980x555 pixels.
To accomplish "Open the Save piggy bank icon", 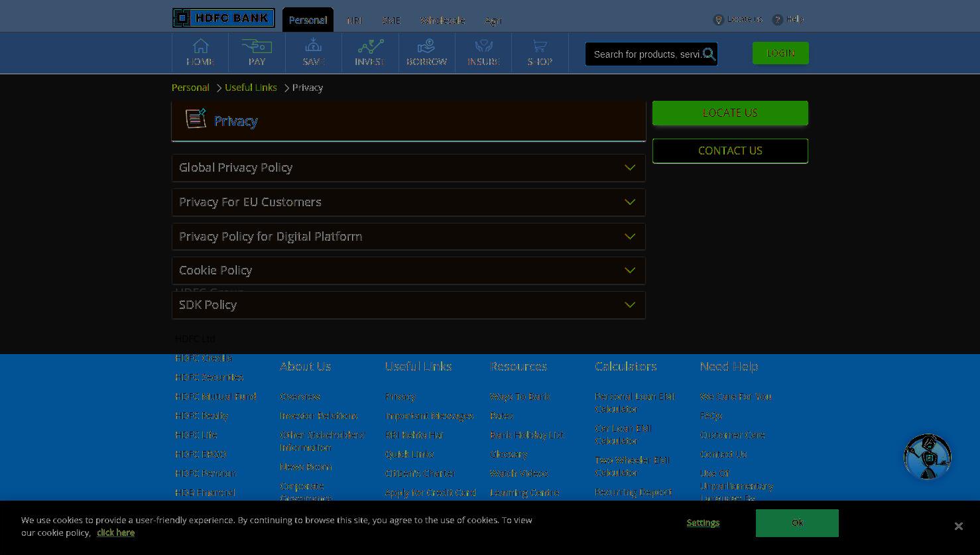I will [x=314, y=46].
